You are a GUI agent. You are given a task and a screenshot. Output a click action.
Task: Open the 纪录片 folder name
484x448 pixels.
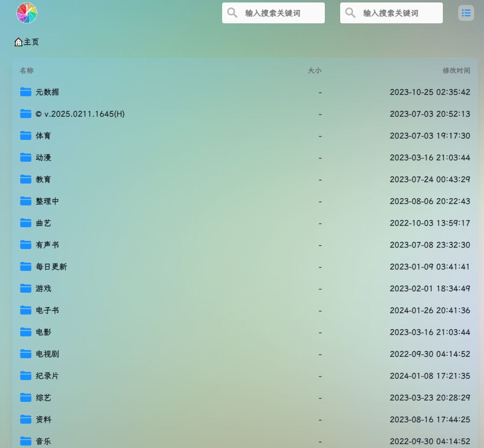[47, 376]
